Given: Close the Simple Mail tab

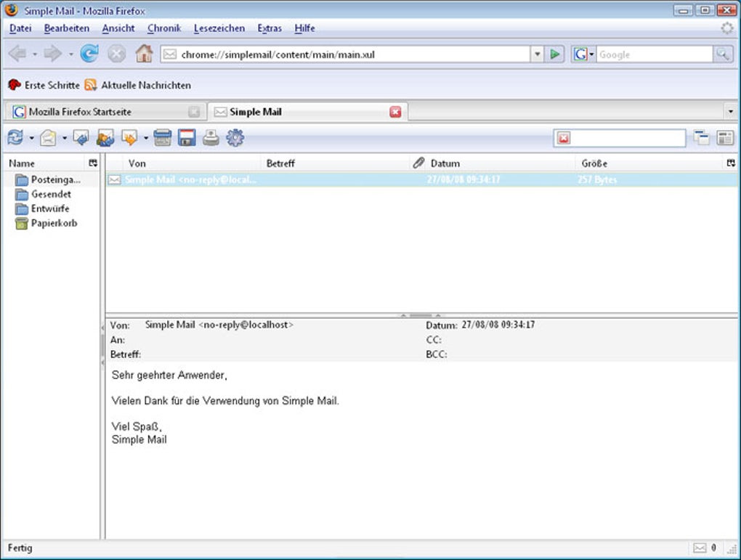Looking at the screenshot, I should [395, 112].
